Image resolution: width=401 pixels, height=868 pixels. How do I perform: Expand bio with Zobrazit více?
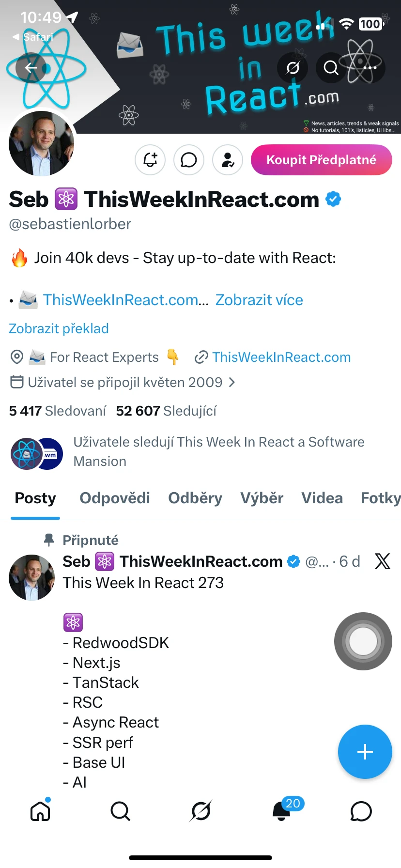[259, 300]
